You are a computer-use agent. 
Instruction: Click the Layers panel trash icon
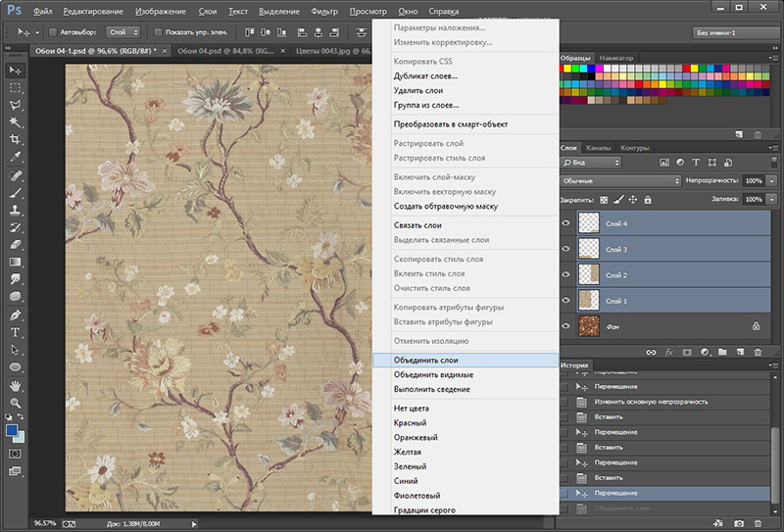[x=758, y=352]
